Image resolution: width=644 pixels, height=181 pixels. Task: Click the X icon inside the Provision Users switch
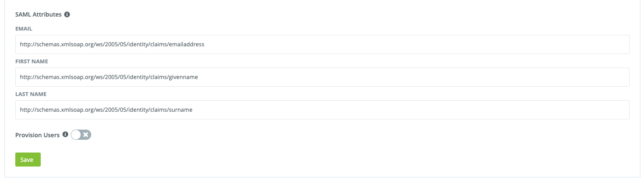point(86,135)
